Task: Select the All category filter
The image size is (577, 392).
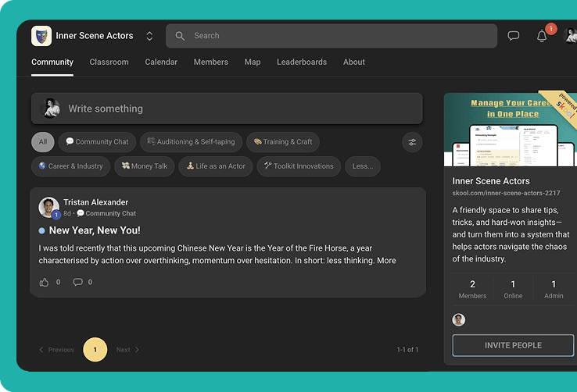Action: tap(43, 142)
